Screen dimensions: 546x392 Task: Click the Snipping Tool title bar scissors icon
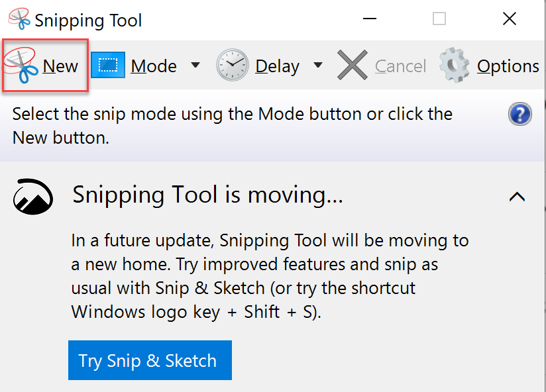click(x=19, y=19)
